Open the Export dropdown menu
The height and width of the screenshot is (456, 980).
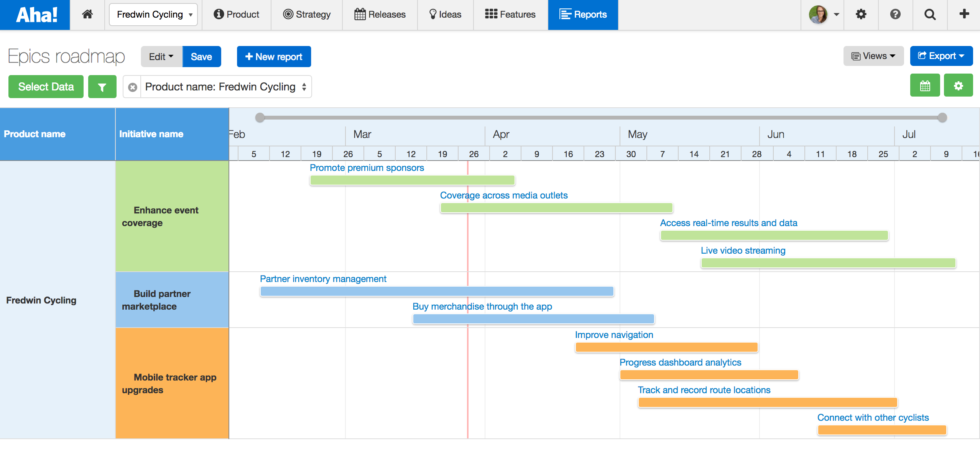[x=941, y=56]
